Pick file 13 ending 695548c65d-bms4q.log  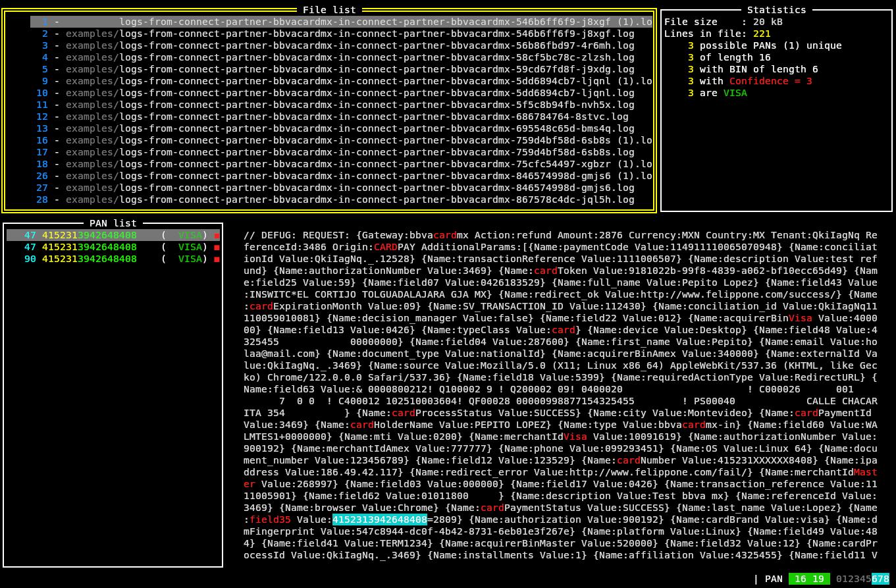pyautogui.click(x=341, y=128)
